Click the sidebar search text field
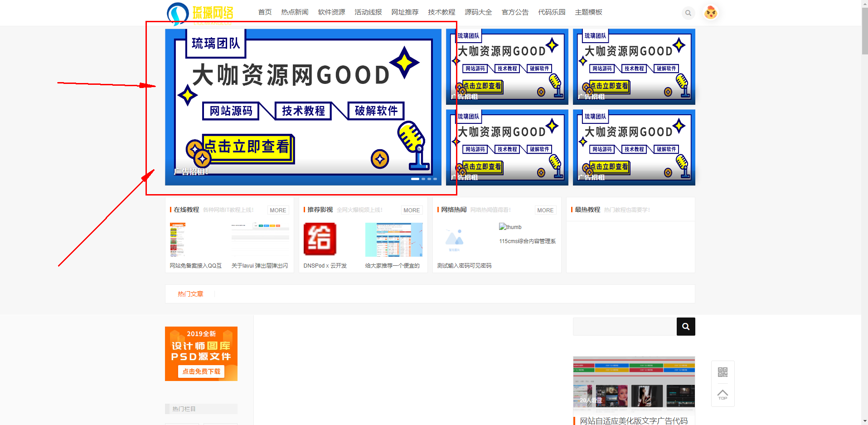Screen dimensions: 868x425 (x=625, y=327)
